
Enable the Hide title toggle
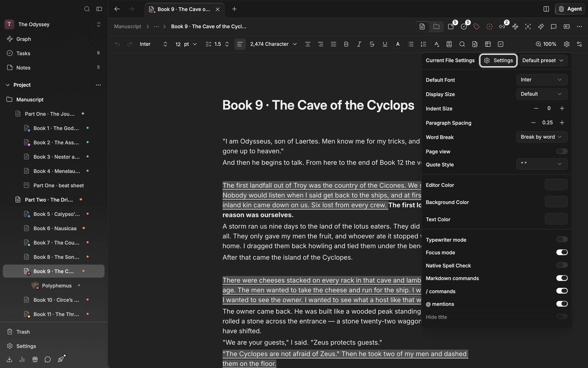[562, 316]
